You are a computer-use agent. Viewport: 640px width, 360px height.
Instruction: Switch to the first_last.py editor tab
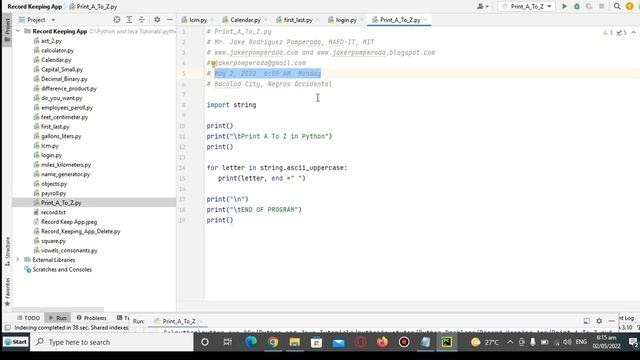pos(298,20)
